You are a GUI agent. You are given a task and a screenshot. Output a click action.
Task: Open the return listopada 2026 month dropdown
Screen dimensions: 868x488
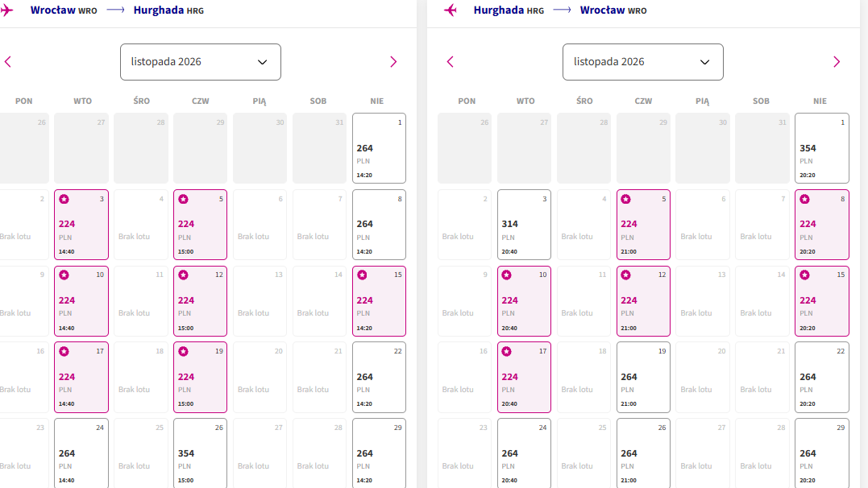(642, 62)
